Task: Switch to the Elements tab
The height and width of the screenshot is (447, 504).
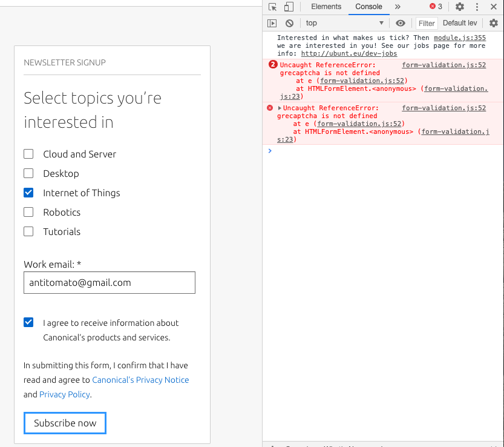Action: [326, 7]
